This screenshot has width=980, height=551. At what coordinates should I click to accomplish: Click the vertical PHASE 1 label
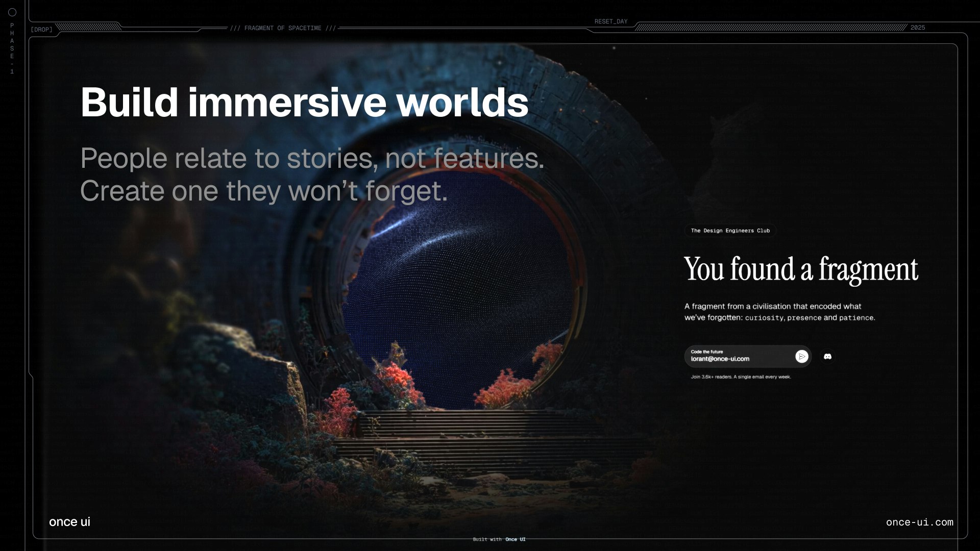tap(12, 48)
